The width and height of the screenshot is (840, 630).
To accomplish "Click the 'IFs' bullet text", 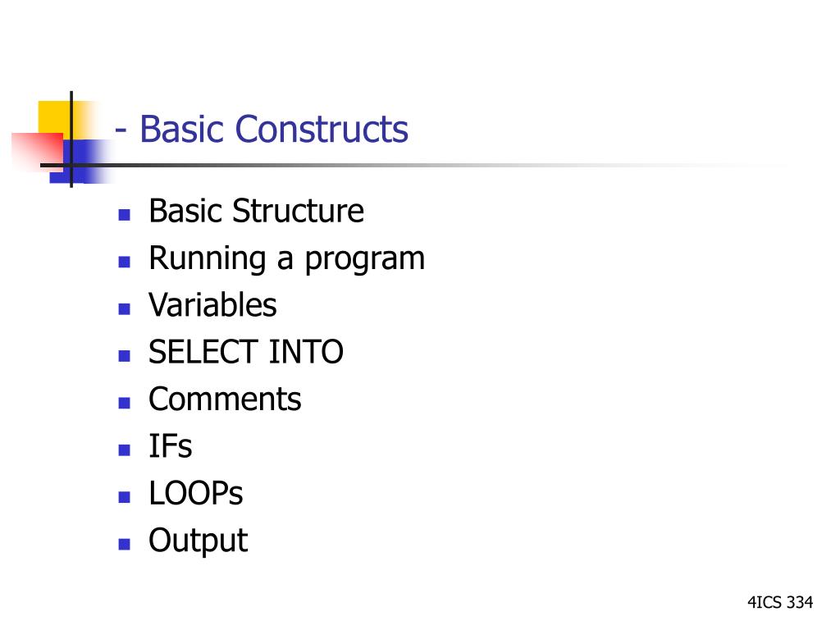I will (171, 446).
